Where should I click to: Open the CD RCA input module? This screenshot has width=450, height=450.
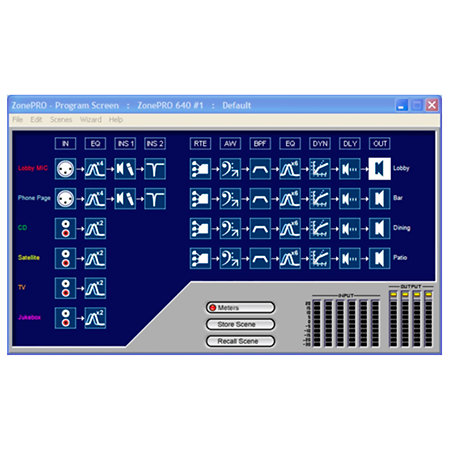coord(65,228)
